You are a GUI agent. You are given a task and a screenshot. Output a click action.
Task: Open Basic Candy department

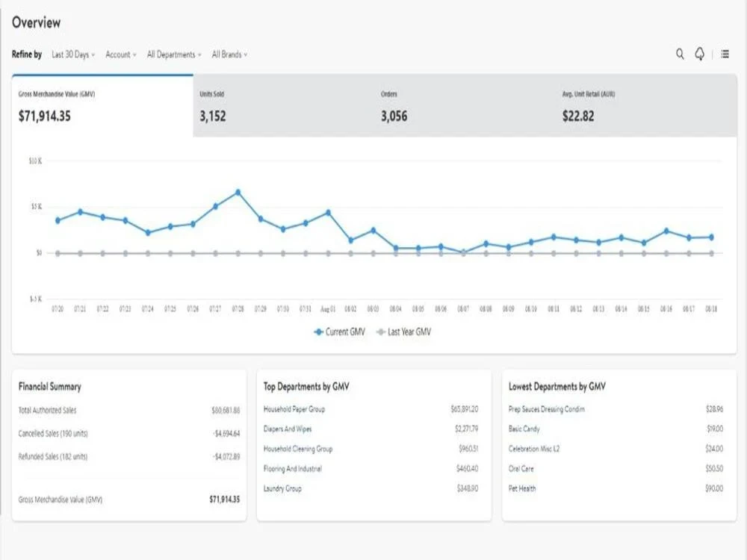[524, 429]
